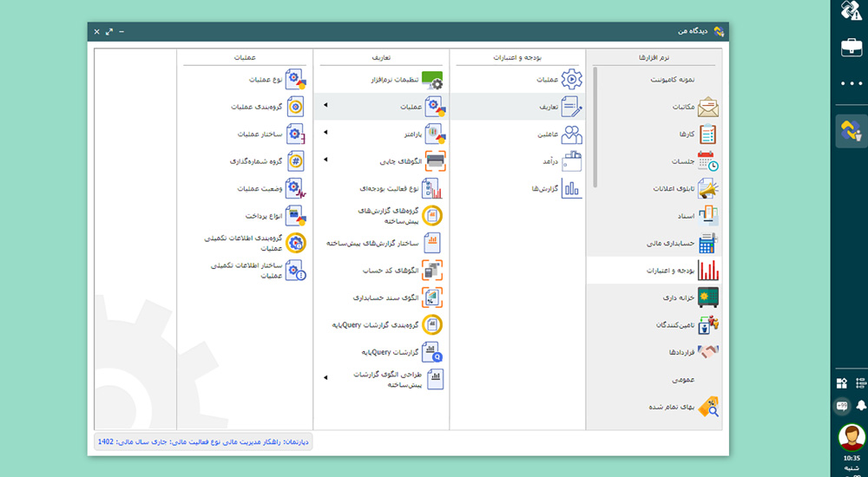Open the انواع پرداخت (payment types) icon

(x=296, y=216)
